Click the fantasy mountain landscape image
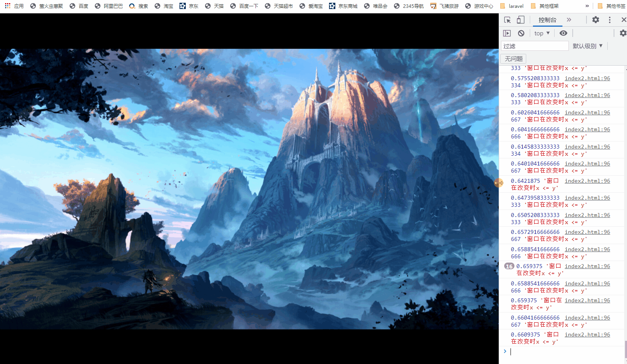The image size is (627, 364). 249,189
